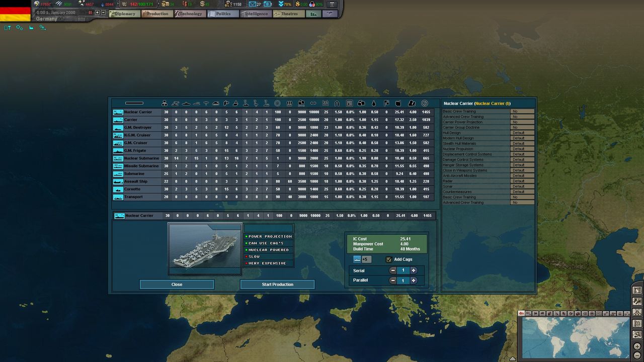Select the Corvette row
This screenshot has height=362, width=644.
click(273, 189)
